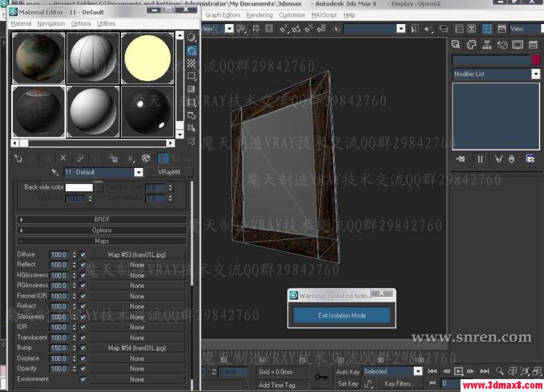
Task: Switch to the Navigation tab in Material Editor
Action: point(51,24)
